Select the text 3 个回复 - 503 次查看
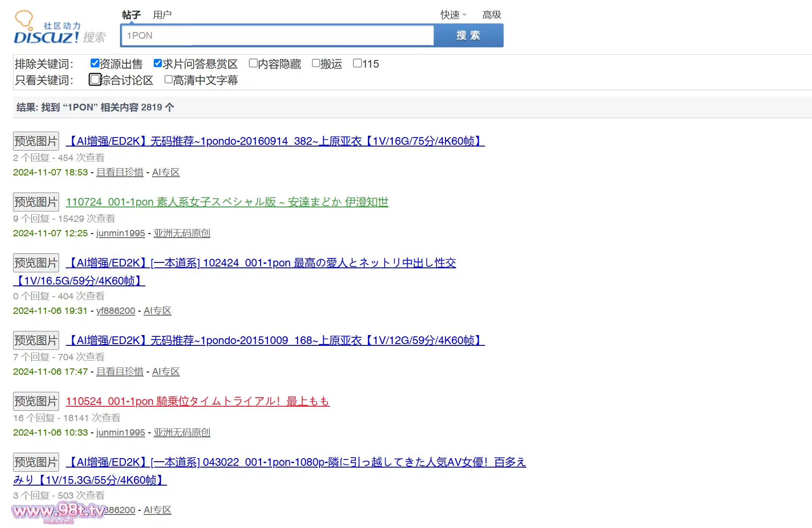The image size is (812, 528). tap(59, 495)
